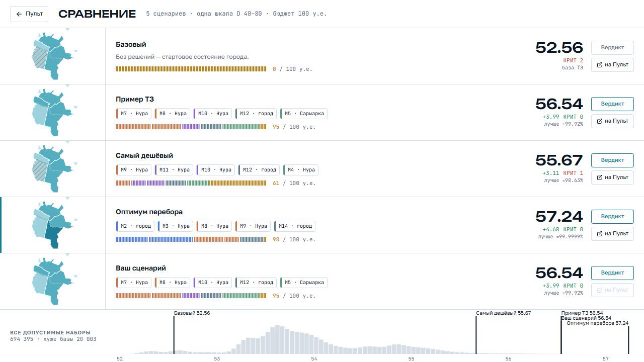
Task: Open Вердикт for the Базовый scenario
Action: click(x=612, y=48)
